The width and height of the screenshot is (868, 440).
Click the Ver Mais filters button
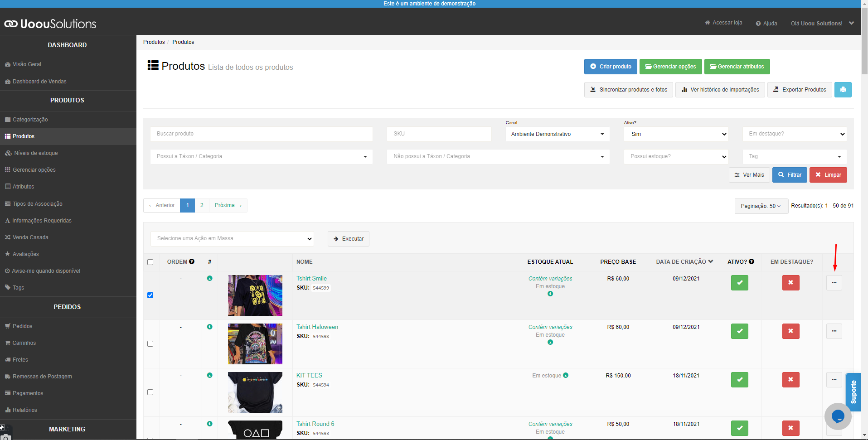coord(749,175)
